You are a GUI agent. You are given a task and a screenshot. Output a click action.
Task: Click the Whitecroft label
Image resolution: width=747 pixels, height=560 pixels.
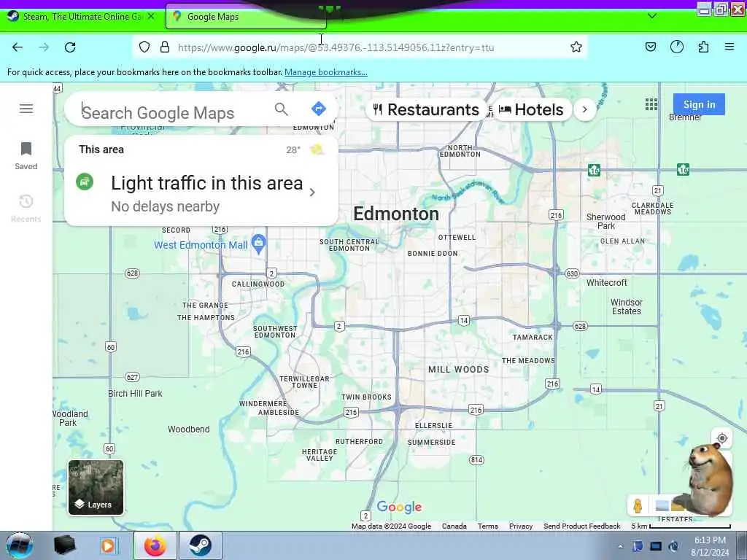606,282
